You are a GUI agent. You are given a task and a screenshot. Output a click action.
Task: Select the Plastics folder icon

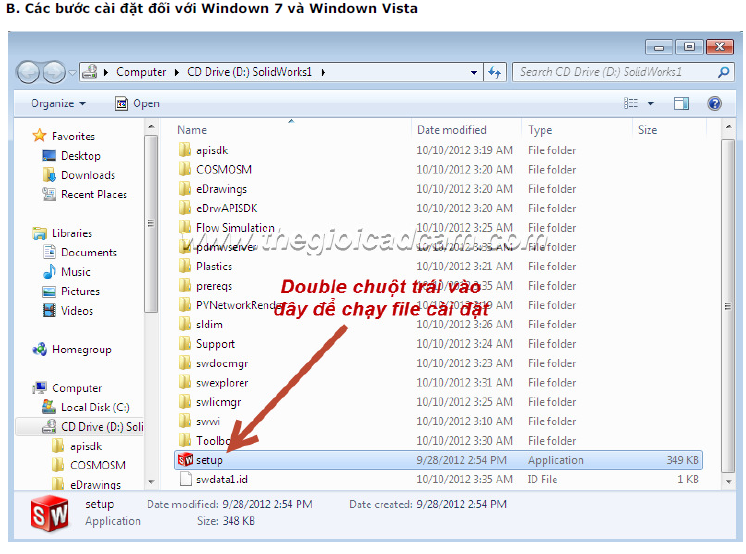(185, 266)
